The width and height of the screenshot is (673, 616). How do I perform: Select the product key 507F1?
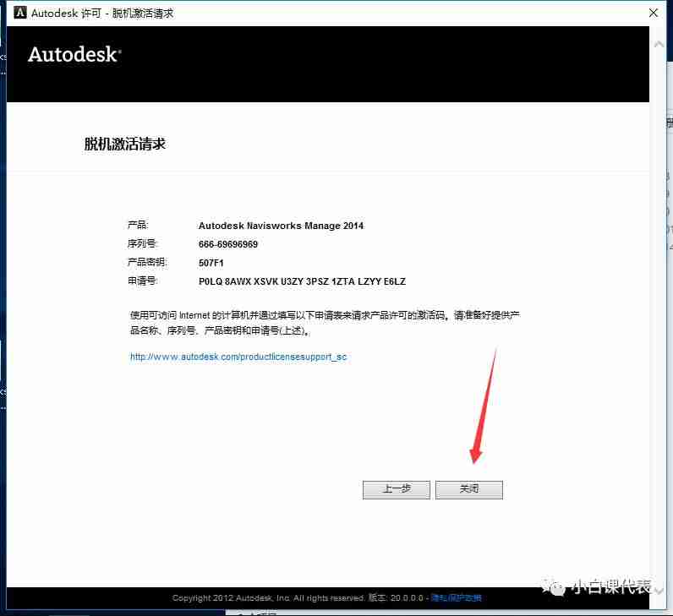click(x=211, y=263)
